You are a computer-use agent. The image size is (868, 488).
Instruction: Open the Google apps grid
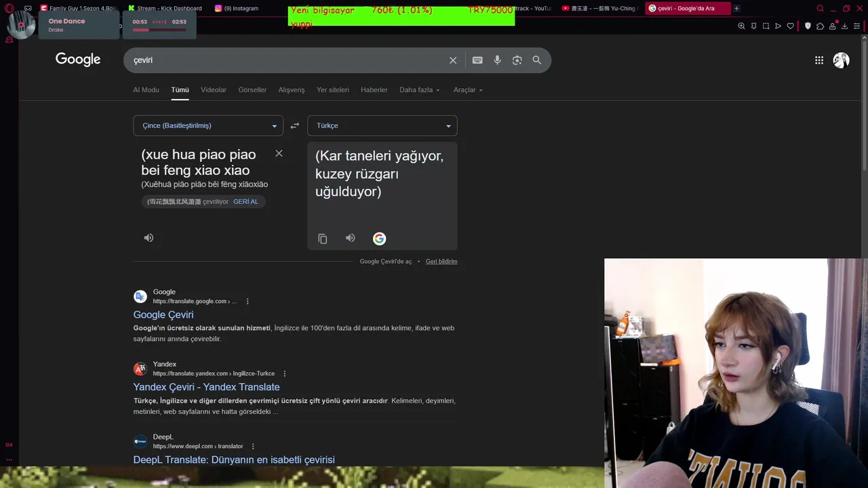tap(819, 60)
